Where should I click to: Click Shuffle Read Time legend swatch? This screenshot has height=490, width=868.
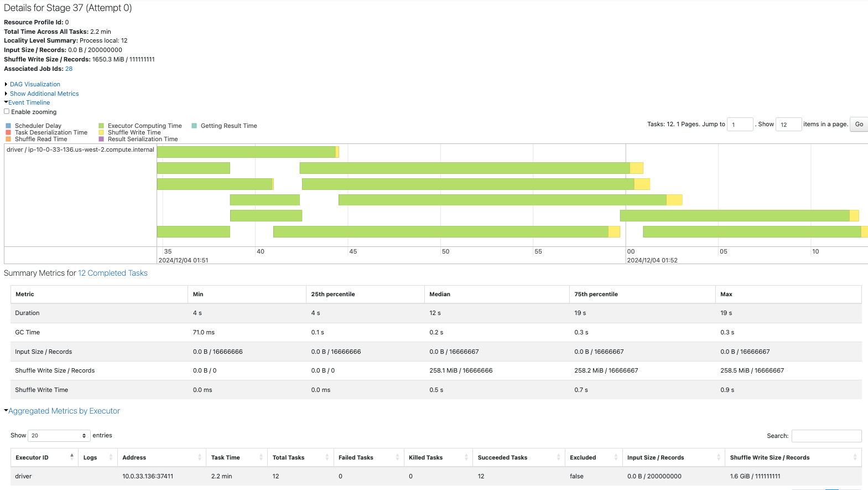pyautogui.click(x=8, y=139)
